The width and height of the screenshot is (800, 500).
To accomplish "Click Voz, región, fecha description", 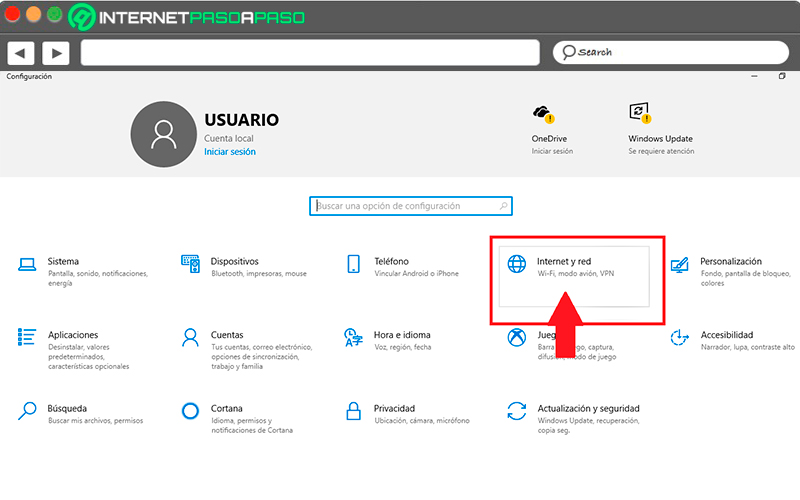I will point(403,347).
